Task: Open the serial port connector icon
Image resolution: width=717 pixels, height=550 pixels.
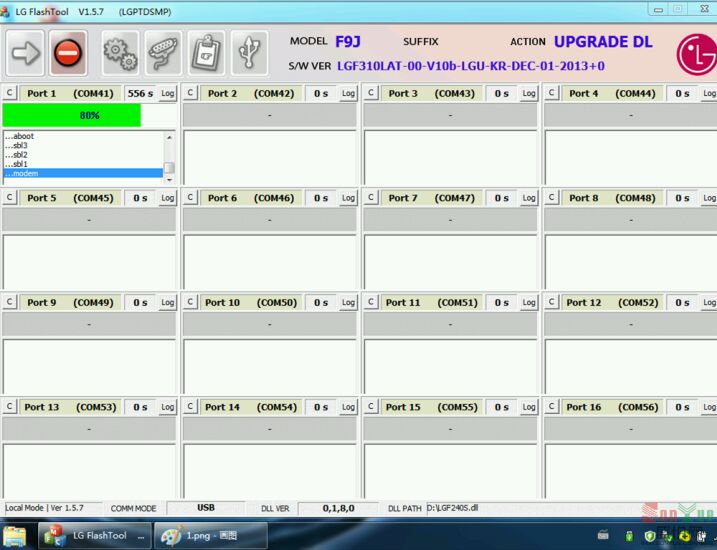Action: tap(163, 53)
